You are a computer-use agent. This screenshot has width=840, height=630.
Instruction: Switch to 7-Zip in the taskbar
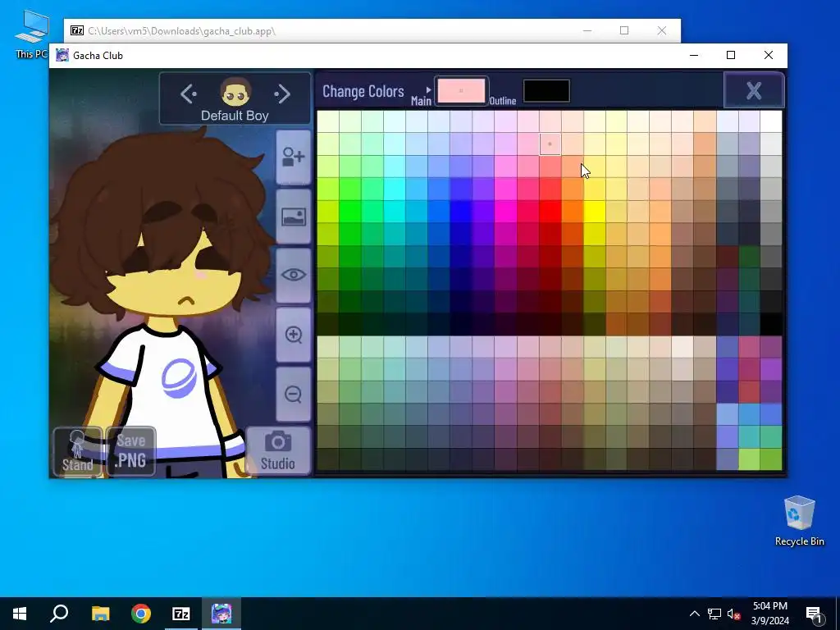pyautogui.click(x=181, y=614)
